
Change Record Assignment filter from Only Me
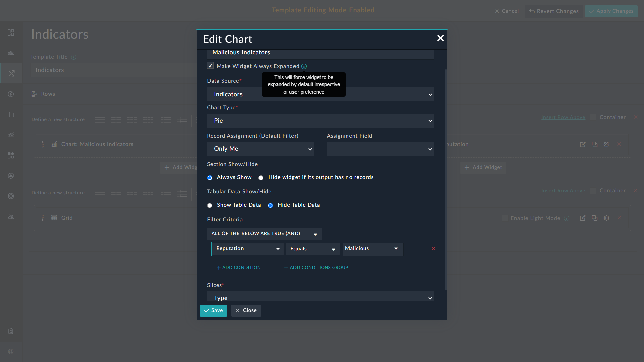tap(261, 149)
